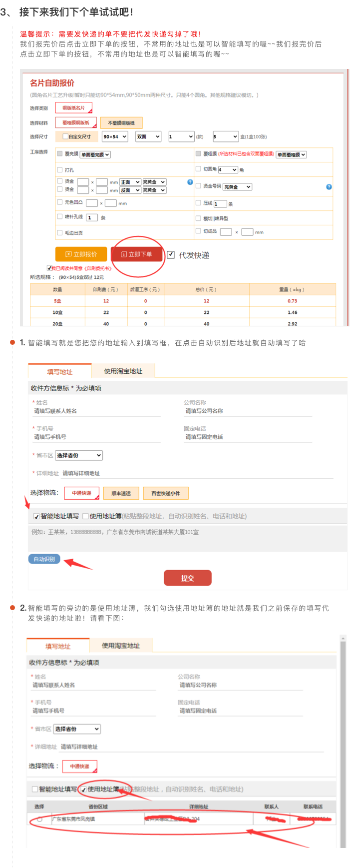Enable the 自定义尺寸 checkbox
This screenshot has width=350, height=868.
point(65,136)
